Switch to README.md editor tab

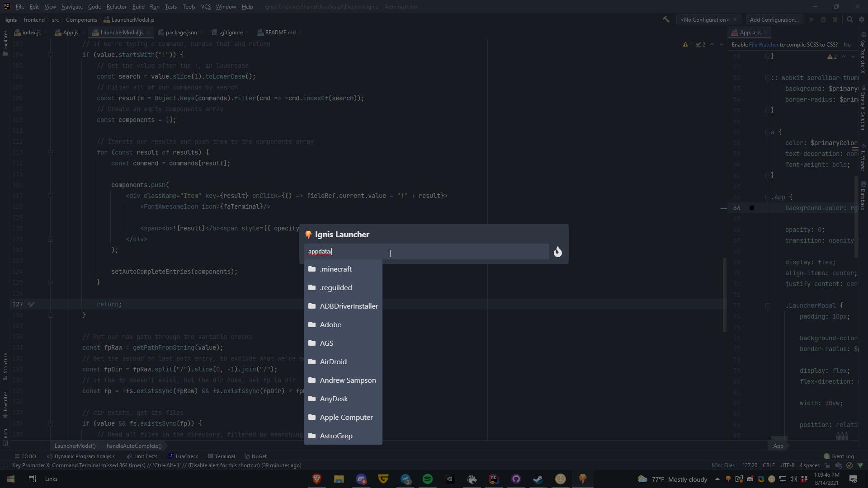click(276, 33)
